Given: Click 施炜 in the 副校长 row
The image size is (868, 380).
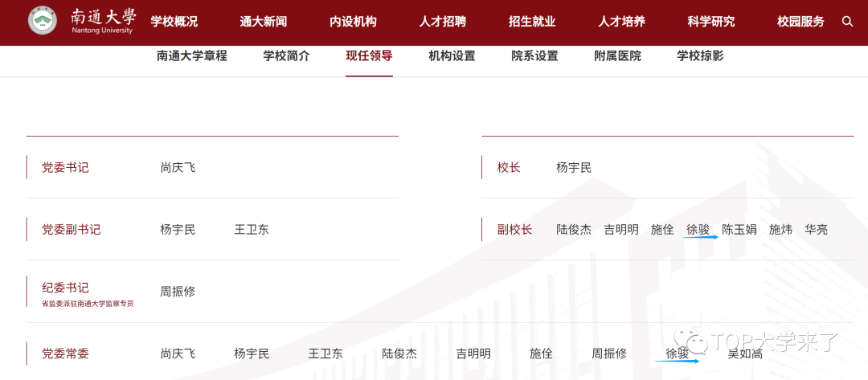Looking at the screenshot, I should point(780,230).
